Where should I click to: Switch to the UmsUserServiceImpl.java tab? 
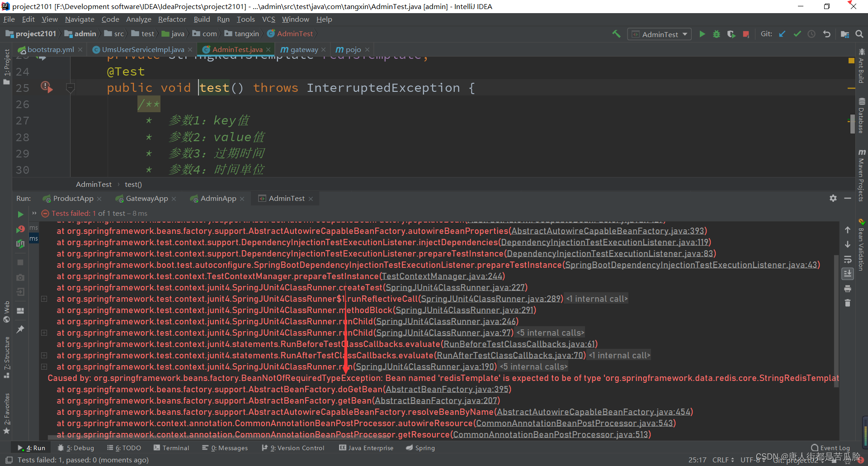coord(143,50)
